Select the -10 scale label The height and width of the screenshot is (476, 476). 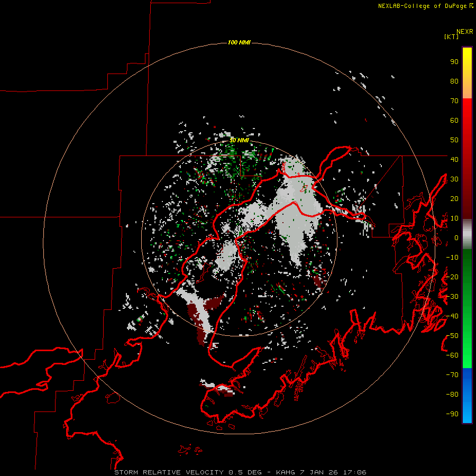452,258
